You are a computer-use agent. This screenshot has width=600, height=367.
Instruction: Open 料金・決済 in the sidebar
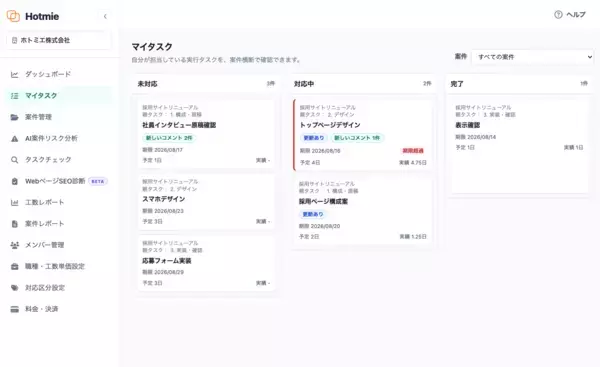59,309
